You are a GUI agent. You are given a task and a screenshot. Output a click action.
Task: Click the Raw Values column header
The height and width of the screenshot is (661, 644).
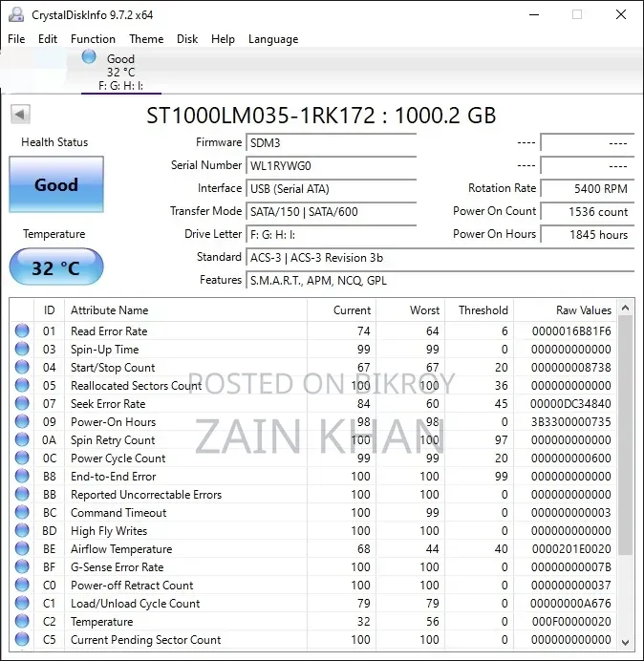(x=565, y=310)
